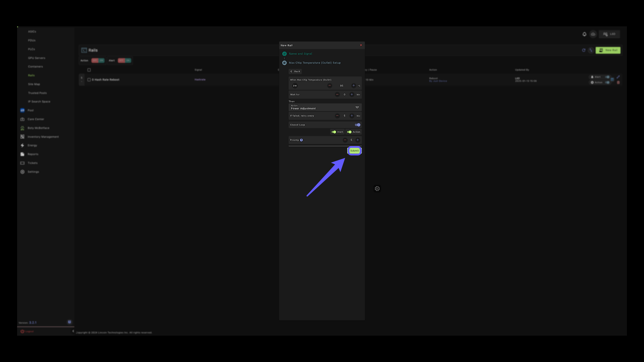Toggle the Action switch in the dialog

tap(349, 132)
